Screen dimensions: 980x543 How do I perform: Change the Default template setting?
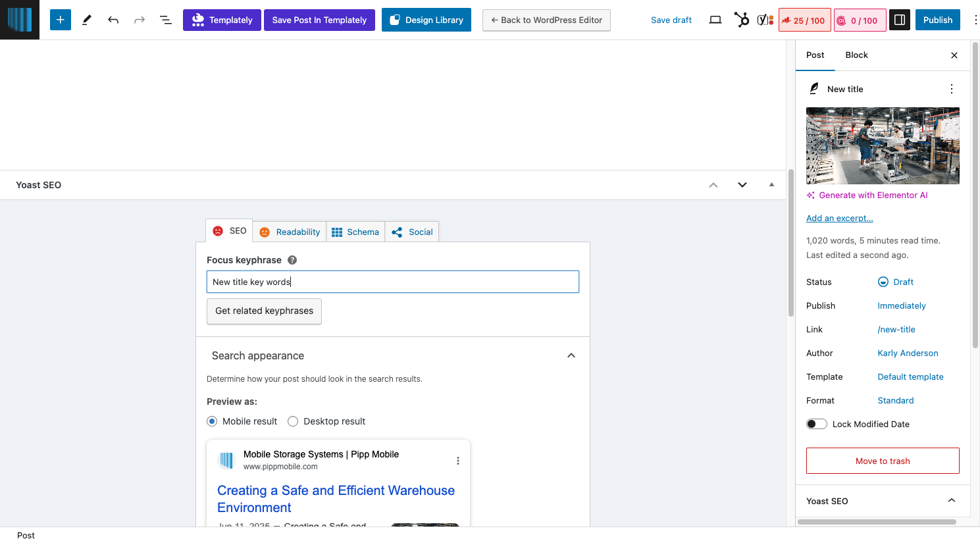911,376
